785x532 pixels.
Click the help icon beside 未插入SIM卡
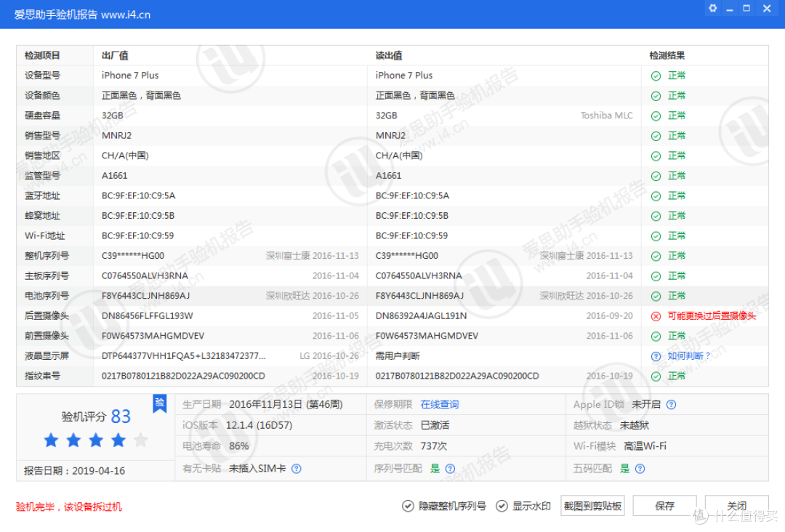[x=297, y=469]
